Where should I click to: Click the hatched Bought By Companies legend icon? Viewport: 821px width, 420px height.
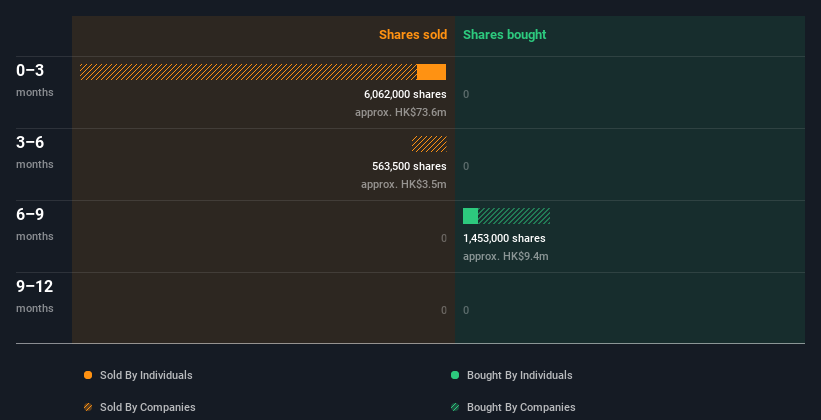pos(455,407)
